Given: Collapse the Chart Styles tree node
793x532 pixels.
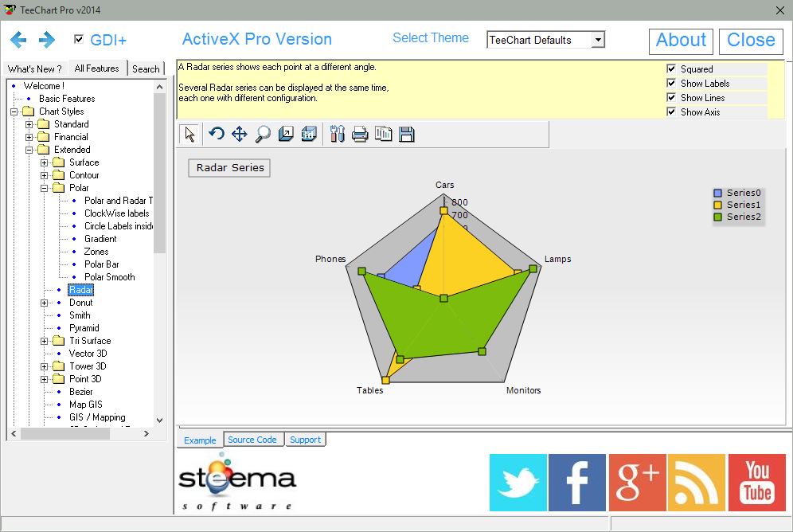Looking at the screenshot, I should tap(14, 111).
